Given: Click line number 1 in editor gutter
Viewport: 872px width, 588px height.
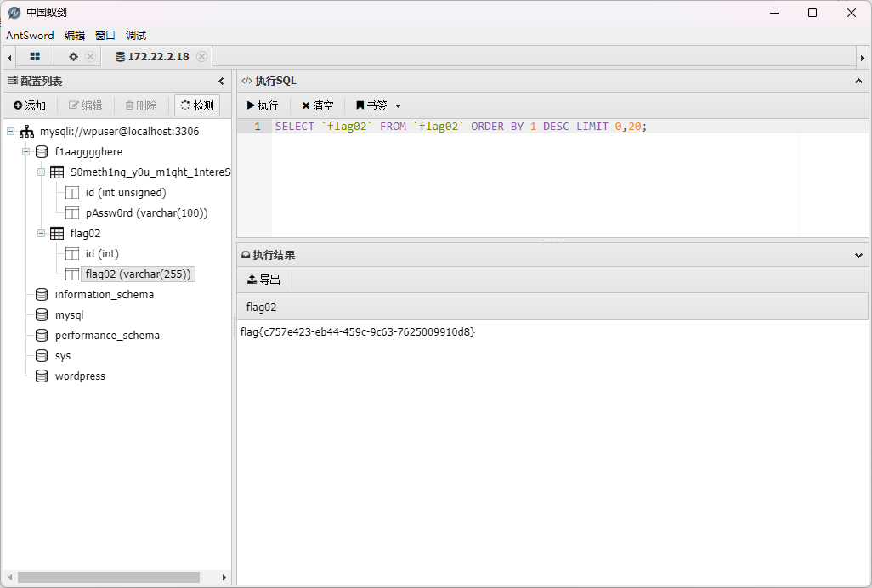Looking at the screenshot, I should (258, 126).
